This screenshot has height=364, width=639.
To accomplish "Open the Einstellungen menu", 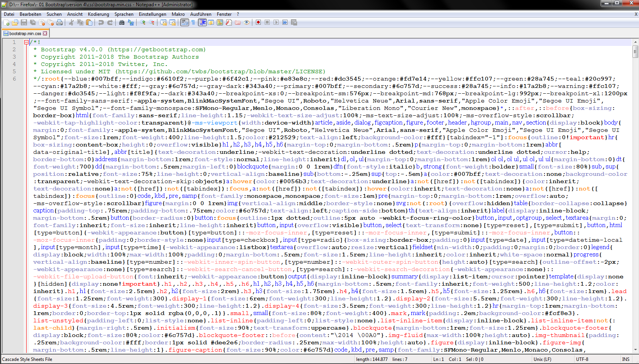I will click(x=152, y=14).
